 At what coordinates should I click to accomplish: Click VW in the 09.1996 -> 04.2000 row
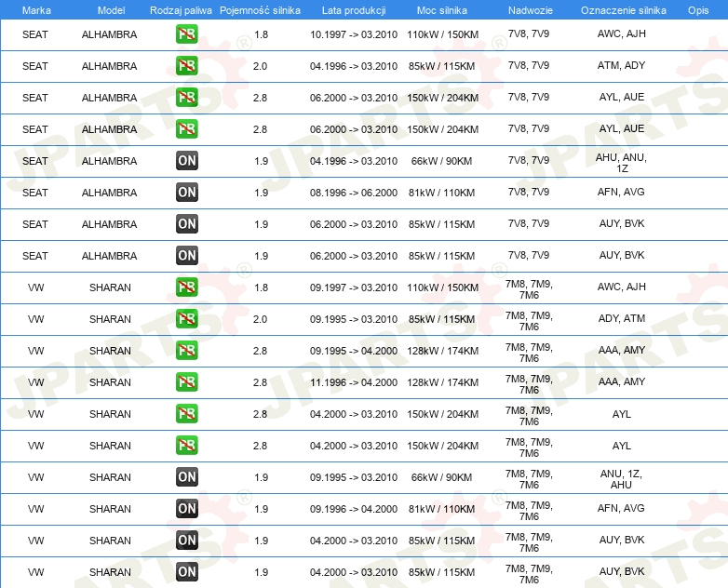click(x=35, y=509)
